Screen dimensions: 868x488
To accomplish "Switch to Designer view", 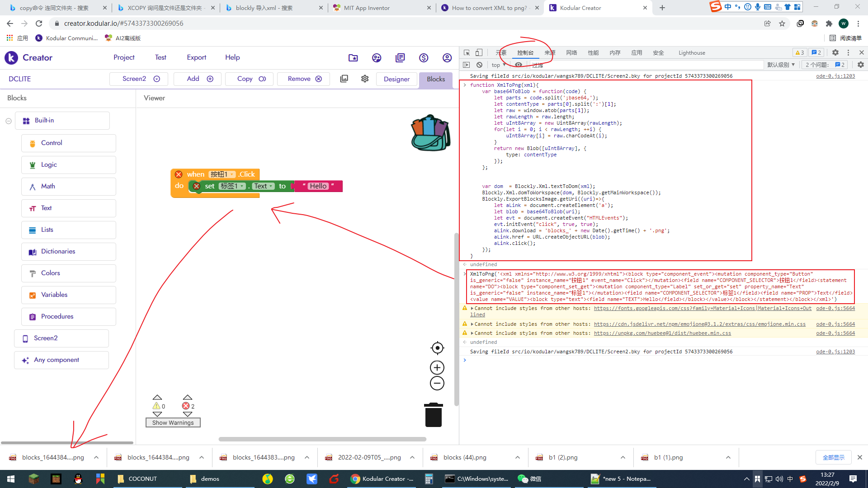I will 396,79.
